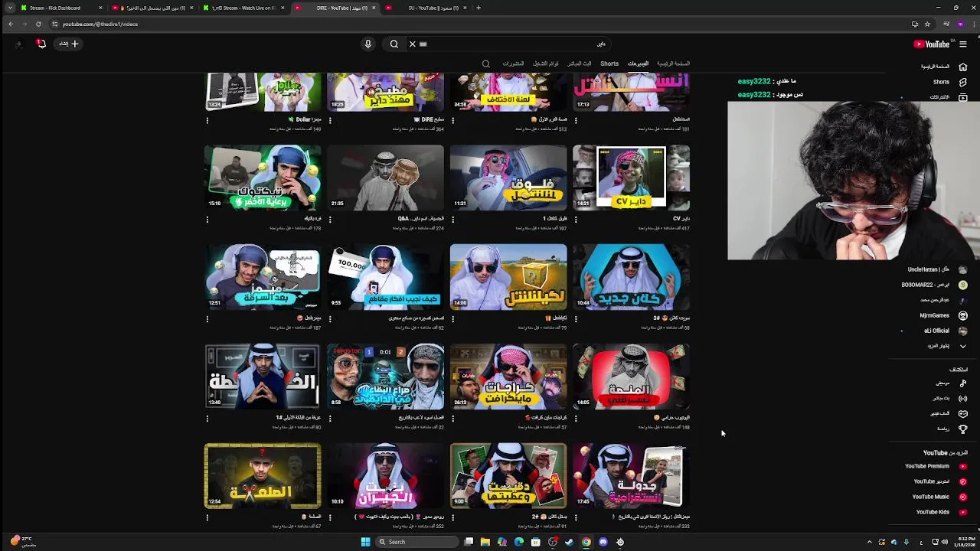Viewport: 980px width, 551px height.
Task: Switch to قوائم التشغيل playlists tab
Action: [x=546, y=64]
